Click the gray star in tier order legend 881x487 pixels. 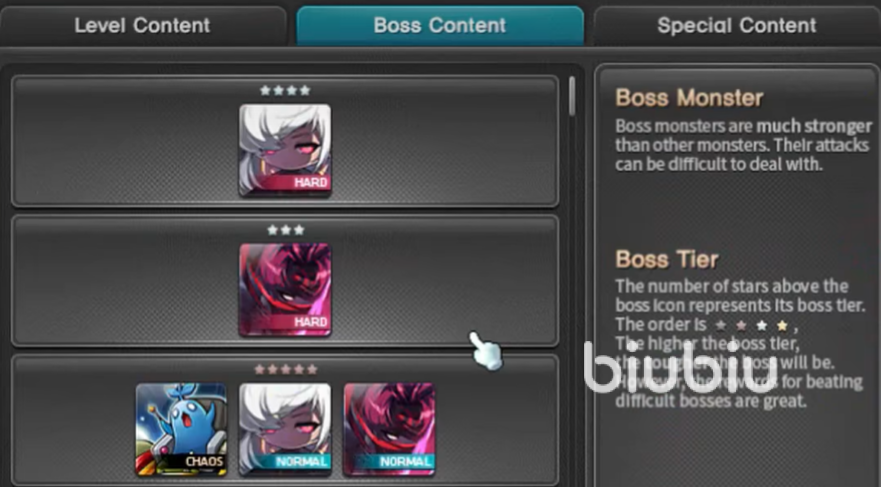tap(721, 325)
